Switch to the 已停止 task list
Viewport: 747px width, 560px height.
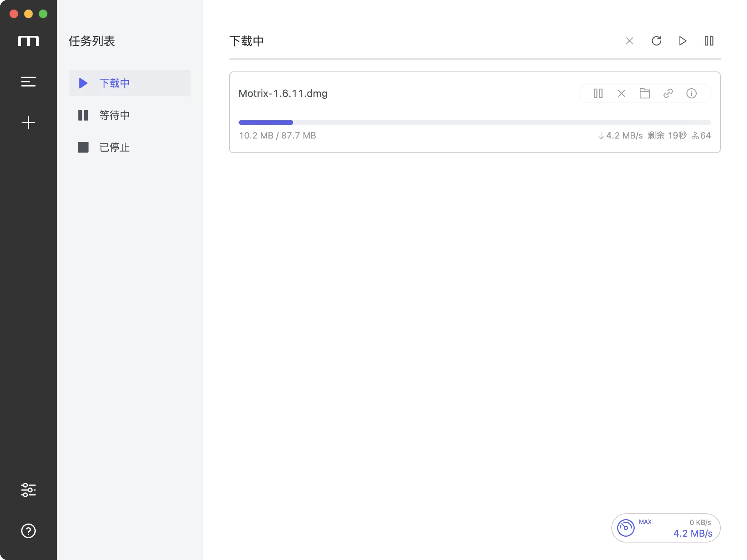113,147
